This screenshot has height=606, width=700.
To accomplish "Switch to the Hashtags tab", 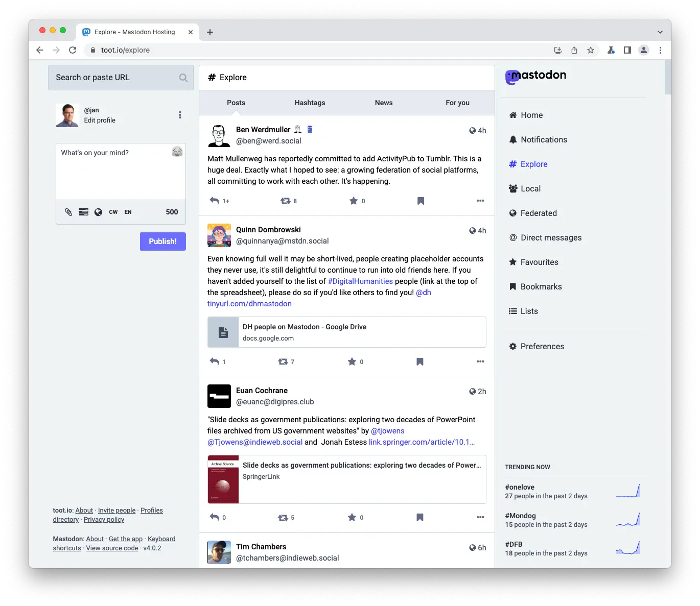I will click(310, 103).
